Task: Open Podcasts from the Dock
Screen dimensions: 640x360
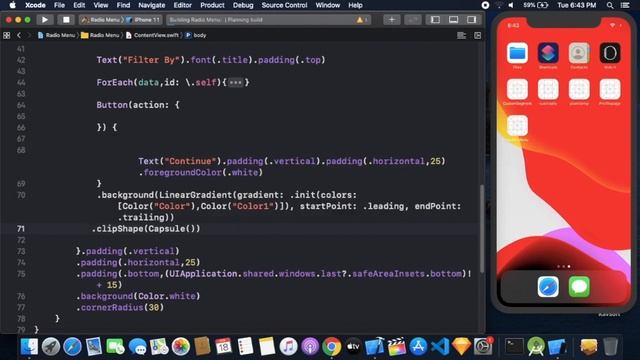Action: 310,347
